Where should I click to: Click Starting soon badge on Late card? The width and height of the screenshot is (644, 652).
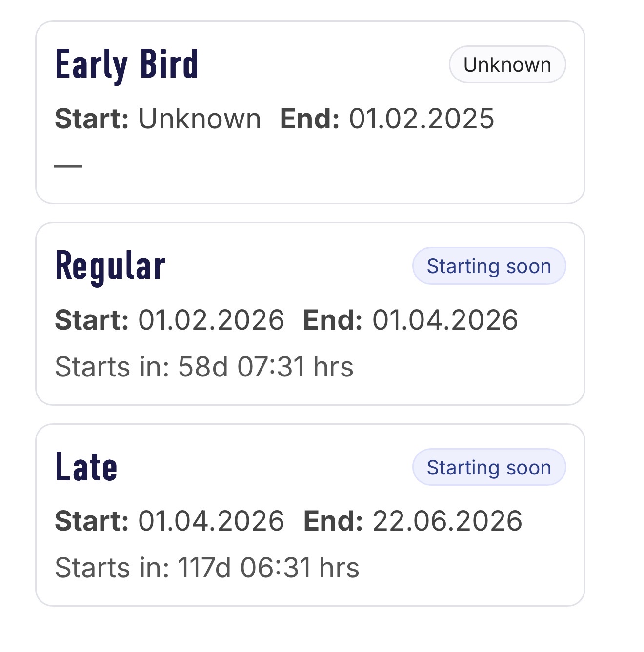point(489,468)
